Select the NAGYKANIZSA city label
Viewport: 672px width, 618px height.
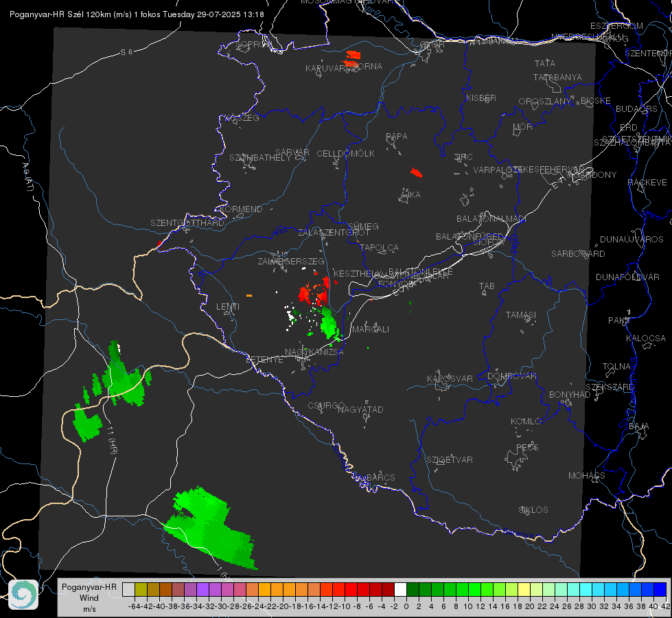pos(314,352)
